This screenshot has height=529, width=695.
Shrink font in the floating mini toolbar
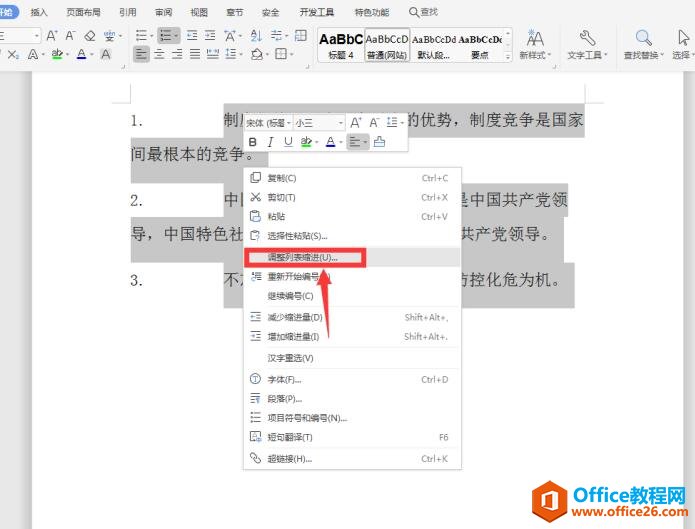pos(374,122)
